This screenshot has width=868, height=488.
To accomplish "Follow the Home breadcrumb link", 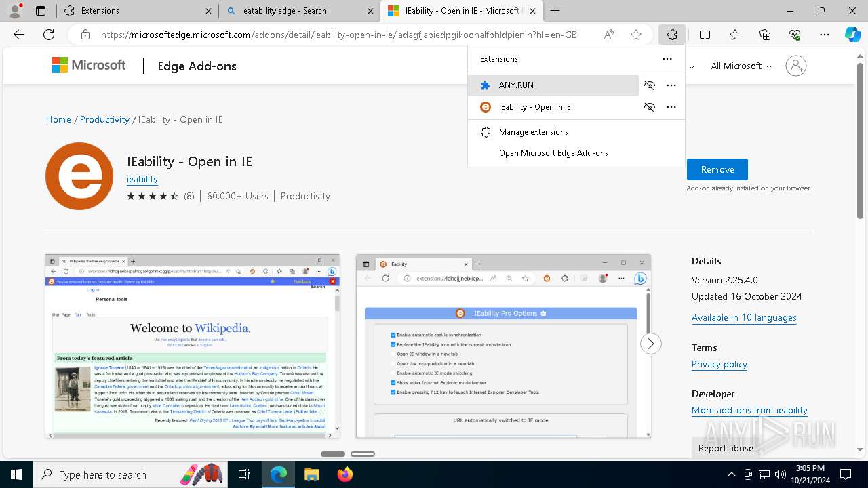I will pyautogui.click(x=58, y=119).
